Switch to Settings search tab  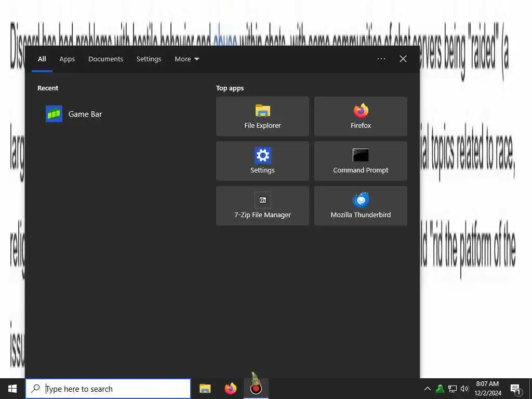click(149, 59)
